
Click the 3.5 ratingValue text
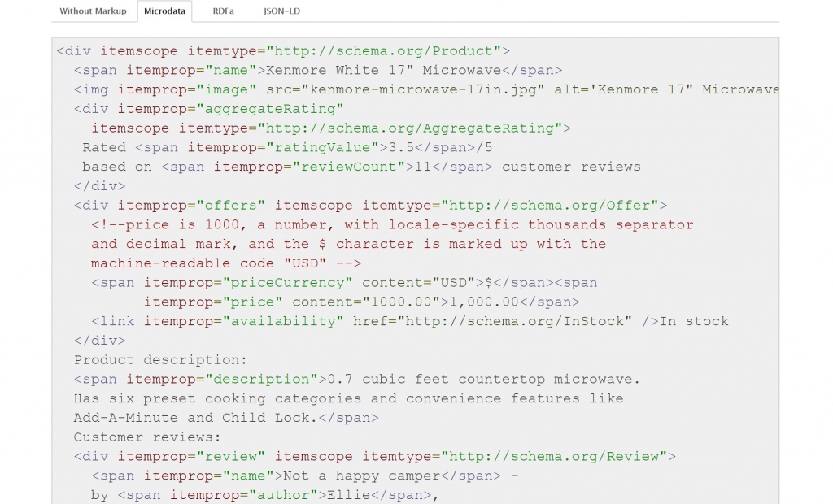[x=397, y=148]
